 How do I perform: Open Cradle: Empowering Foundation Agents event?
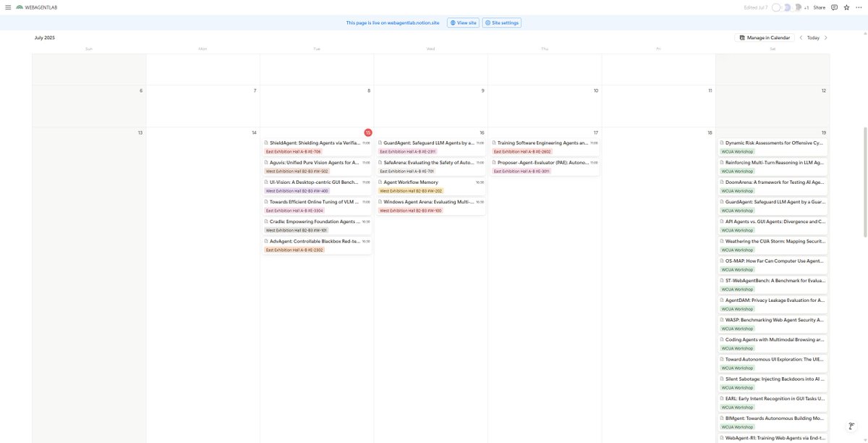(x=317, y=224)
